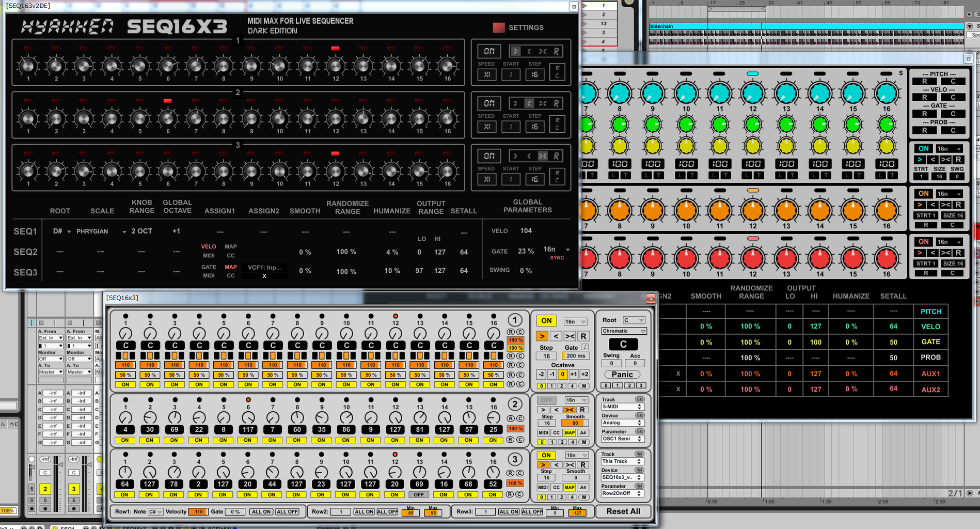
Task: Open global 16n sync rate dropdown in dark edition
Action: pos(557,249)
